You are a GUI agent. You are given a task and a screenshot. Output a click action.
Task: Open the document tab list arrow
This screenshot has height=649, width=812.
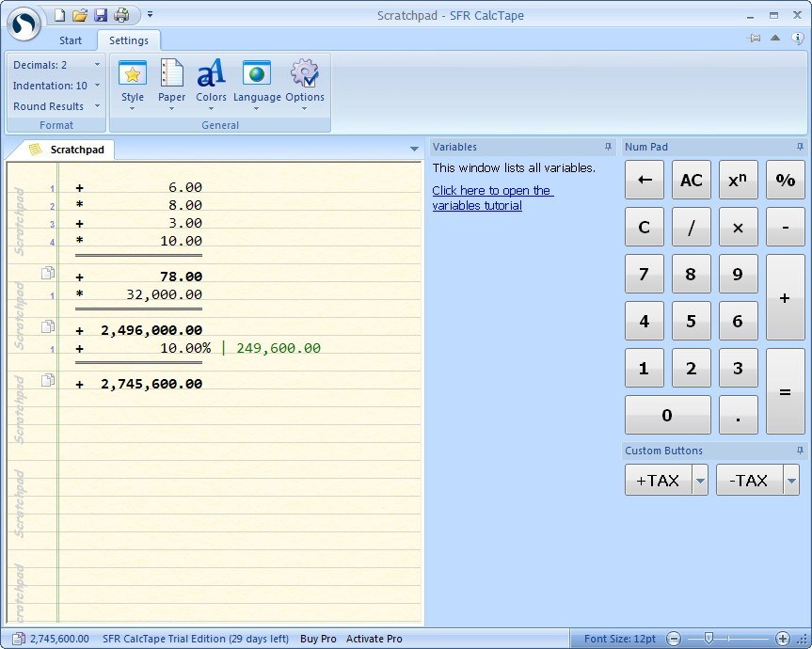414,149
